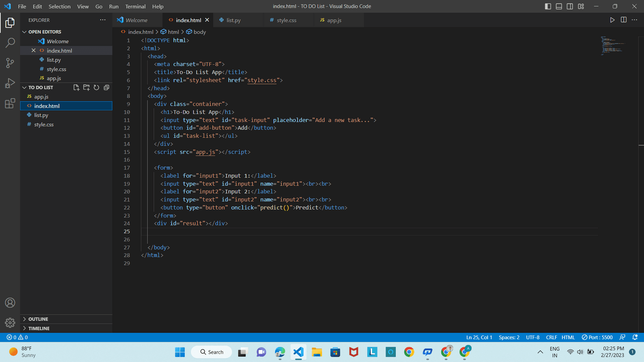644x362 pixels.
Task: Split the editor to the right
Action: 623,20
